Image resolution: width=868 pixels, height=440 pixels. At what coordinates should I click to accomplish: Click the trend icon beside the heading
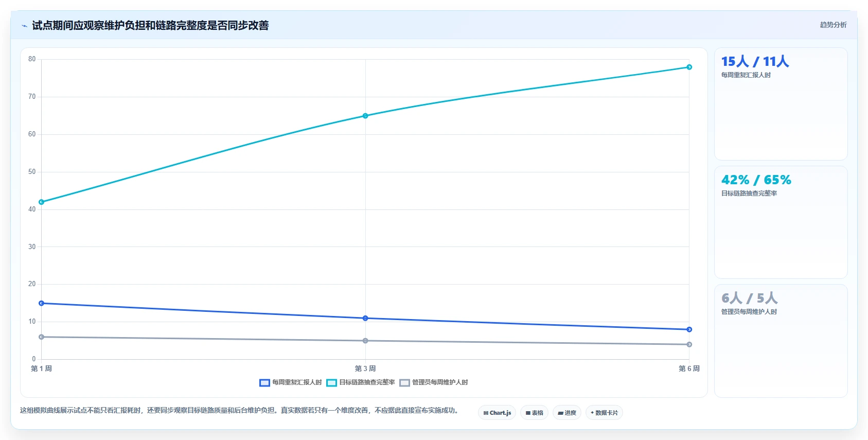point(24,26)
